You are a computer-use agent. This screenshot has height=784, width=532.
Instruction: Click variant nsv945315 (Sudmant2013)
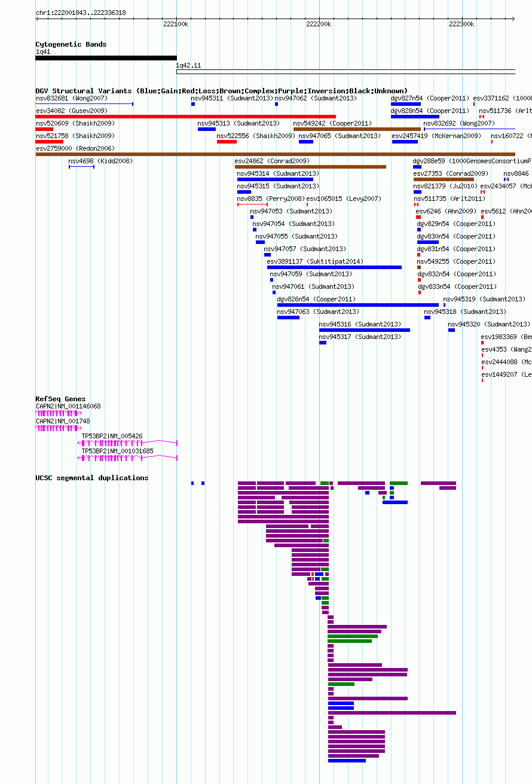tap(278, 186)
